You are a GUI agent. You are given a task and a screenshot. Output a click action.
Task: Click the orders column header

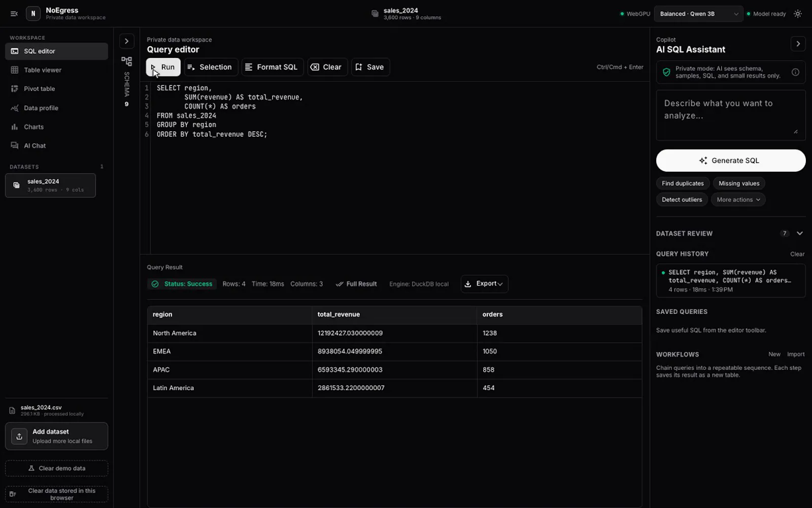(x=559, y=314)
